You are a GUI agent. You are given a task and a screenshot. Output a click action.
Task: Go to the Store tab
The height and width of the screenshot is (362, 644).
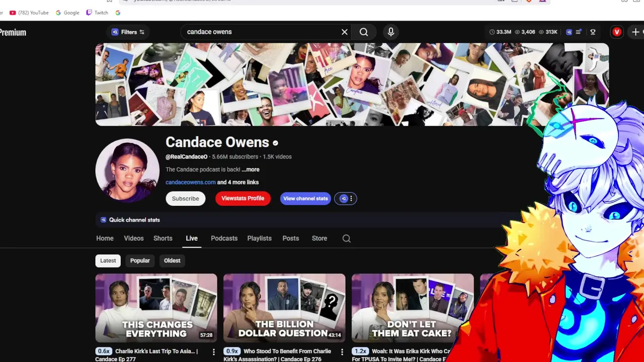pyautogui.click(x=319, y=238)
